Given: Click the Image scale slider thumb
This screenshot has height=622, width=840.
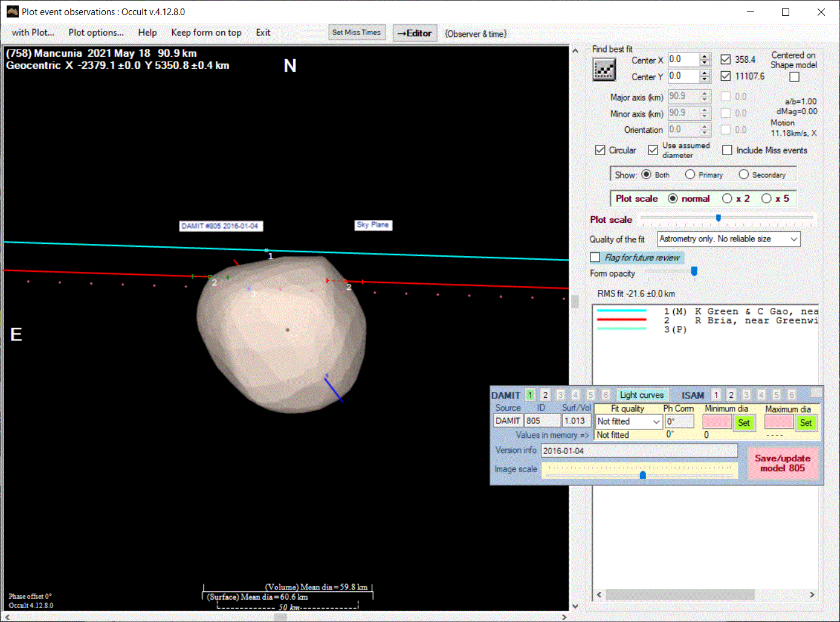Looking at the screenshot, I should [x=643, y=475].
